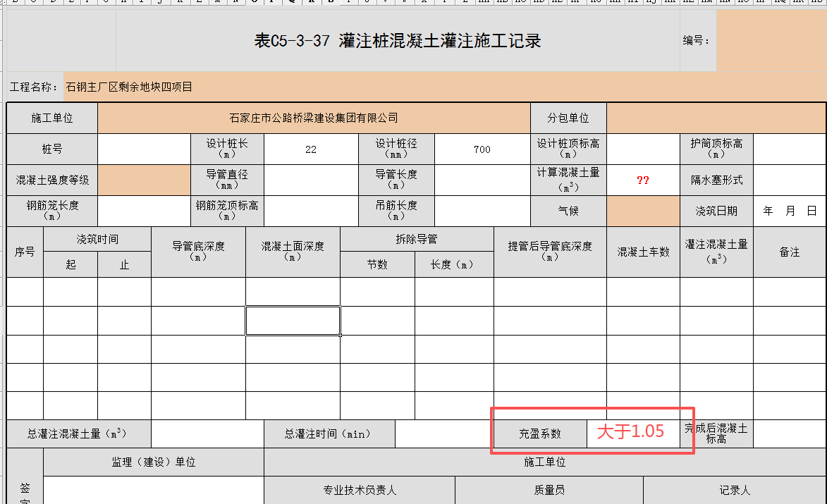This screenshot has height=504, width=827.
Task: Click the 长度（m） sub-header
Action: point(454,264)
